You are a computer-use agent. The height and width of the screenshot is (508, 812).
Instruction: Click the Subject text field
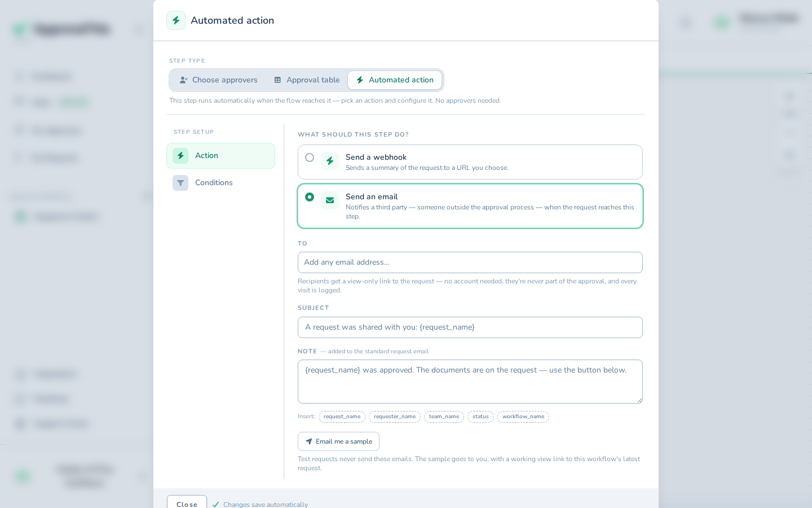[x=470, y=327]
